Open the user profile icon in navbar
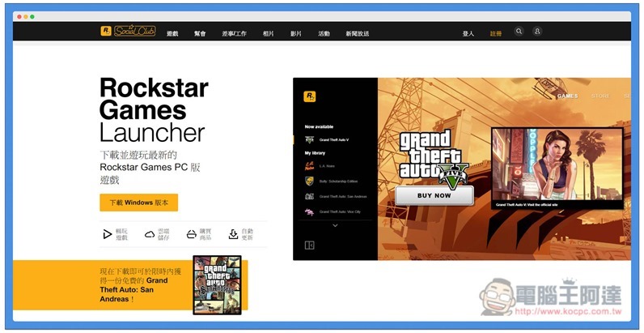This screenshot has width=644, height=333. pos(537,32)
